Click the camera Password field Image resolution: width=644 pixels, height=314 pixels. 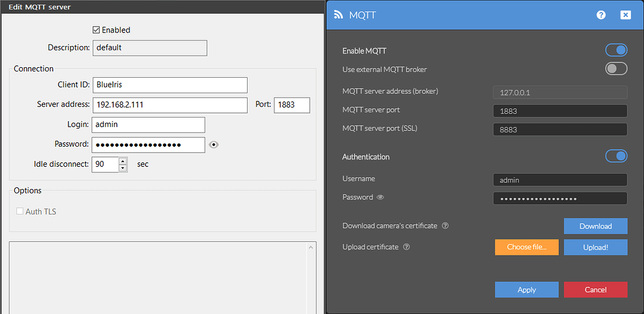(560, 198)
